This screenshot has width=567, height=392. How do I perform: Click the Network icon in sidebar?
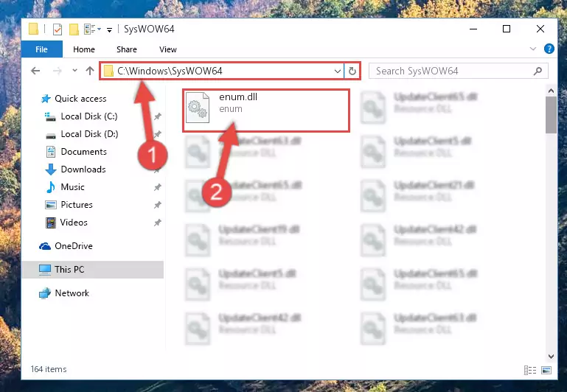coord(45,293)
